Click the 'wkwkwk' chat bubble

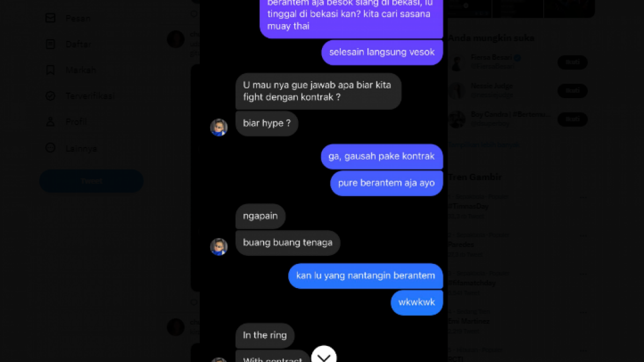click(x=417, y=302)
